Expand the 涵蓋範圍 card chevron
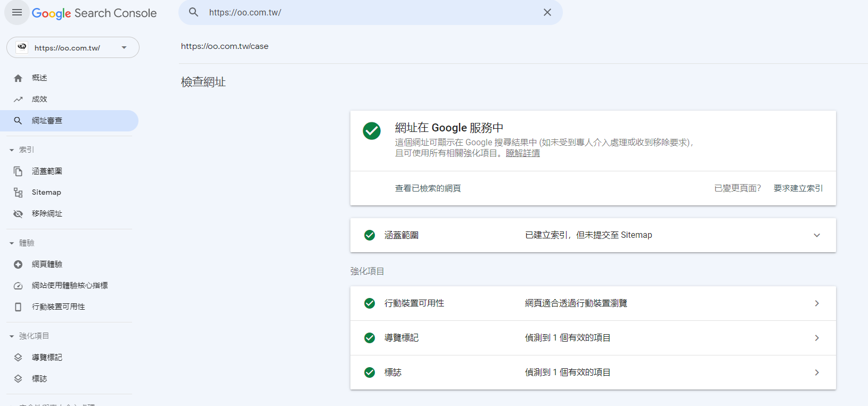The width and height of the screenshot is (868, 406). point(817,235)
